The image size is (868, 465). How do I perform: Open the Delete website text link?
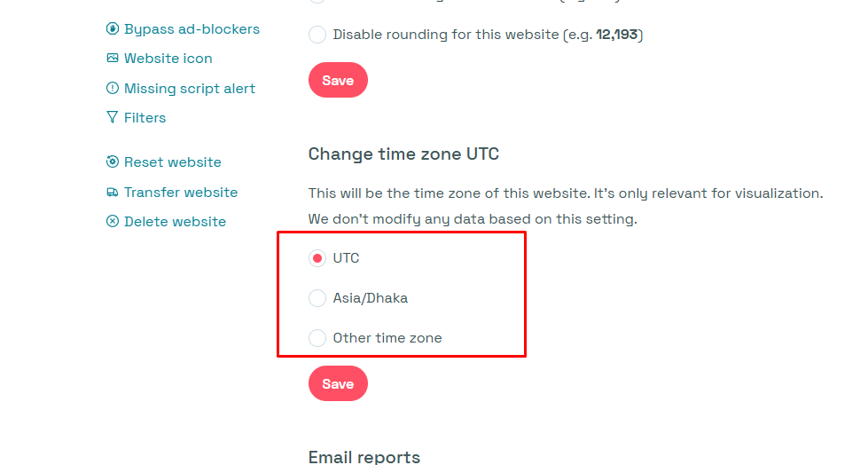tap(175, 222)
